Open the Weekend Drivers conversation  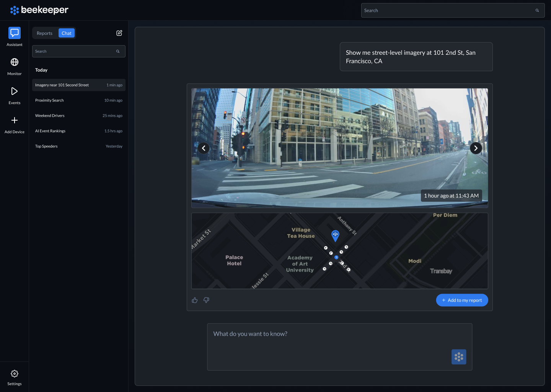coord(78,116)
